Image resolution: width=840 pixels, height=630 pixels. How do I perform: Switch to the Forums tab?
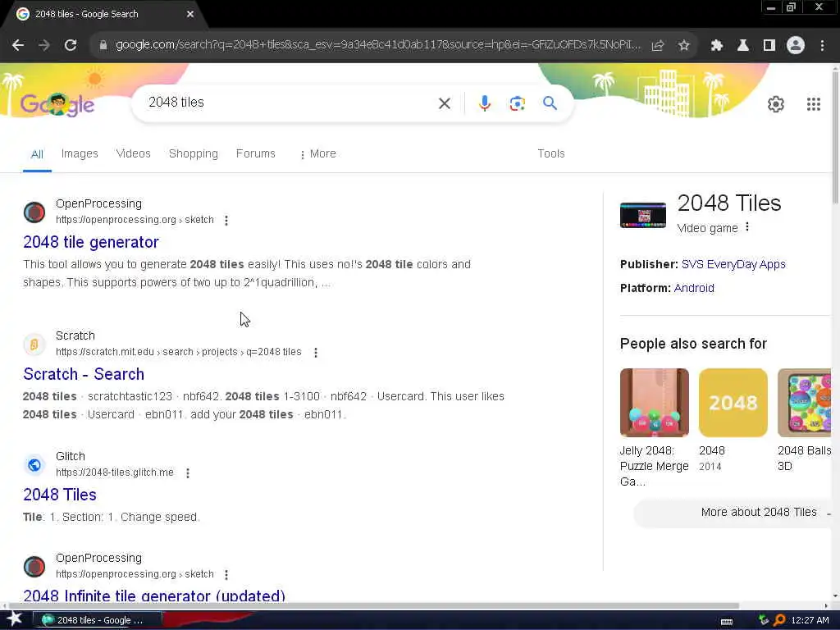click(256, 153)
